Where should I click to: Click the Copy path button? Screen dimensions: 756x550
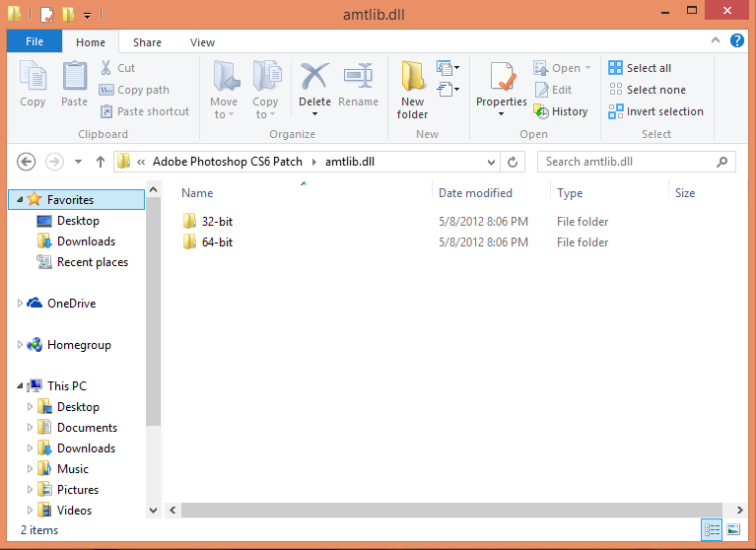(x=134, y=90)
